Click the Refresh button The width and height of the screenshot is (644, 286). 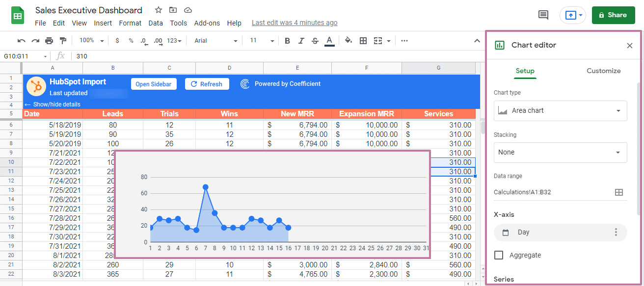pyautogui.click(x=206, y=84)
